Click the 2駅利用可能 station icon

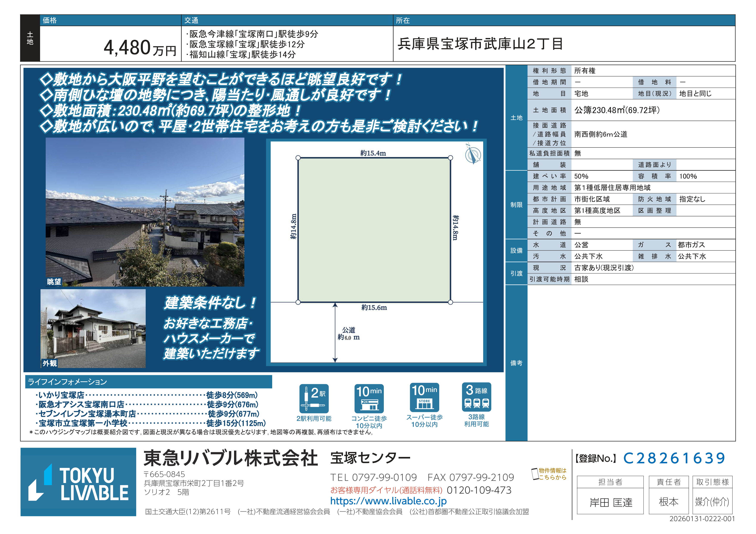tap(314, 398)
